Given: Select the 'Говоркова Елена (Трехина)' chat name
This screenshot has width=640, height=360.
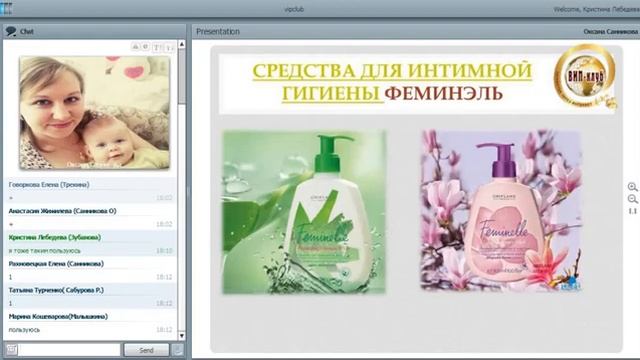Looking at the screenshot, I should pos(49,184).
